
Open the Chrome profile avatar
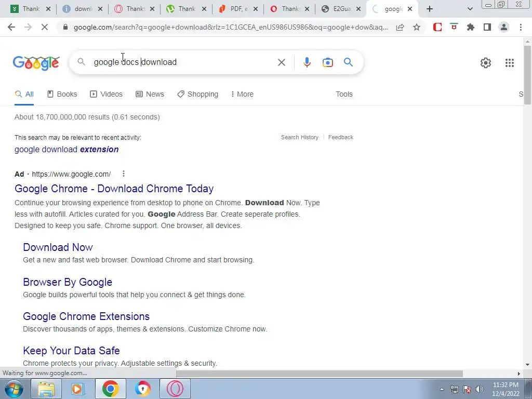(x=504, y=27)
